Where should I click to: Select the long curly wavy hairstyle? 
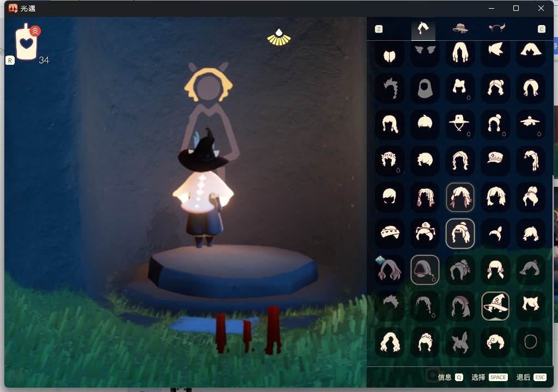[x=390, y=342]
